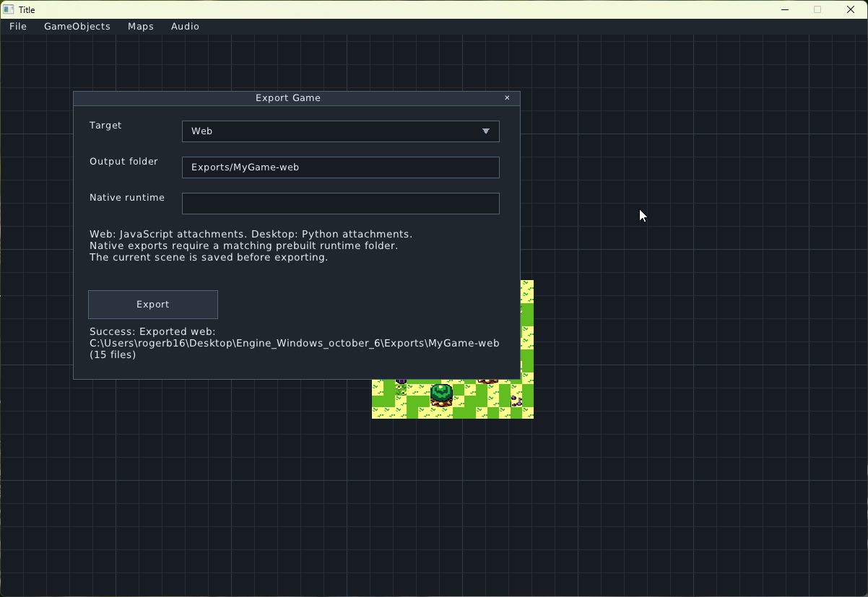This screenshot has height=597, width=868.
Task: Click the exported path ending in MyGame-web
Action: 295,344
